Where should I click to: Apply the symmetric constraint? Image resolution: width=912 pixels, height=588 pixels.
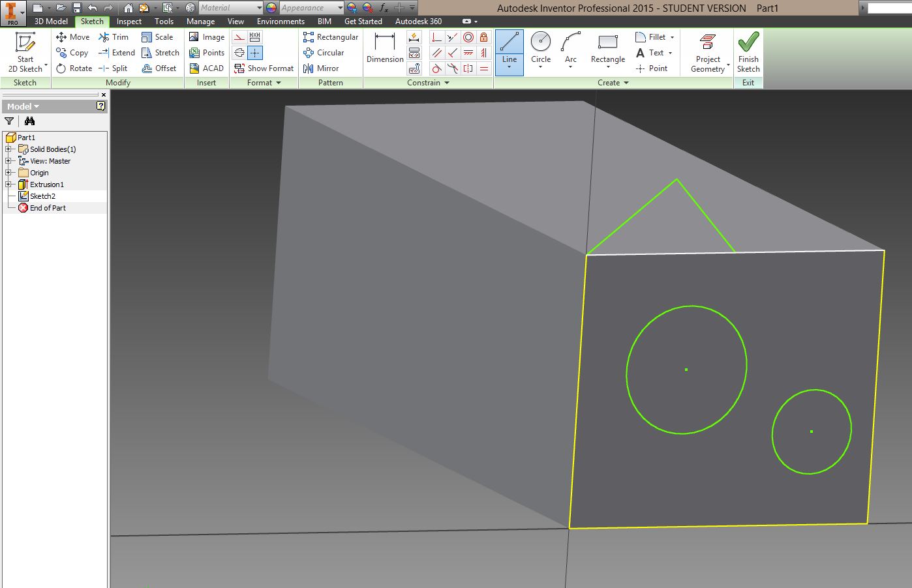(468, 68)
